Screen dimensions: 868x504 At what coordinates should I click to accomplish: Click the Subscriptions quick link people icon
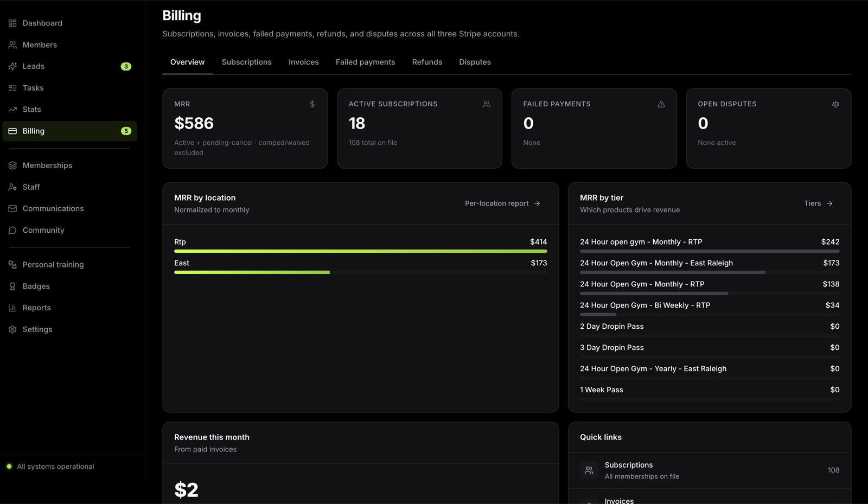click(589, 470)
